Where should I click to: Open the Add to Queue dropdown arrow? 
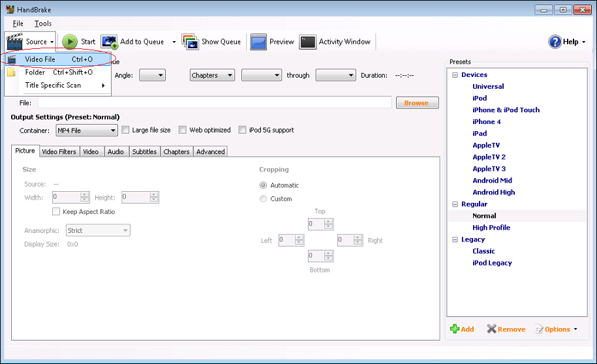pyautogui.click(x=174, y=42)
